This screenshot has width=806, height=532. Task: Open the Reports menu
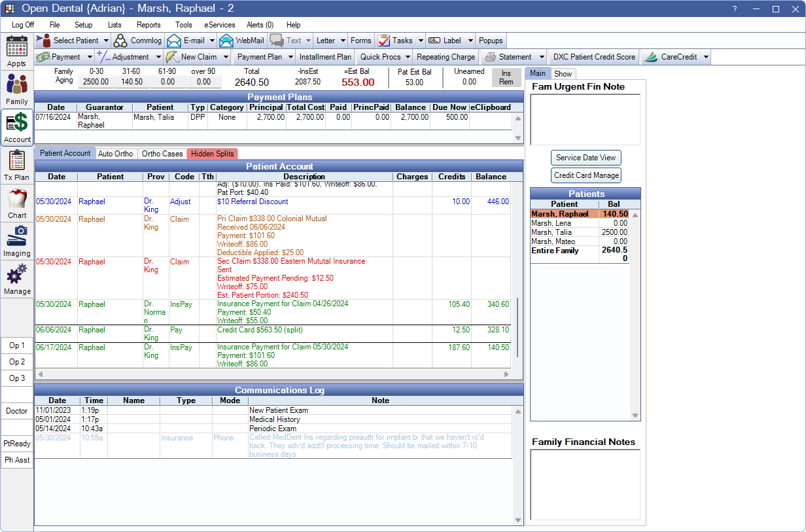(x=149, y=24)
